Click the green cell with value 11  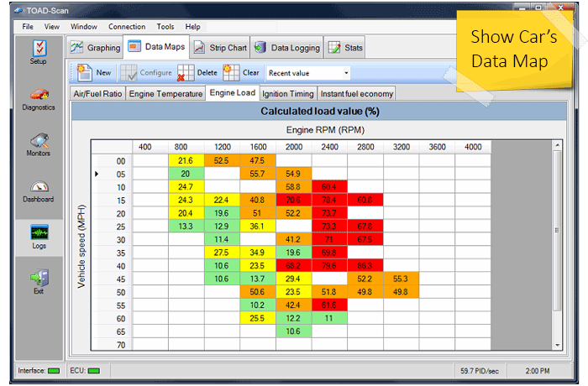click(x=329, y=318)
